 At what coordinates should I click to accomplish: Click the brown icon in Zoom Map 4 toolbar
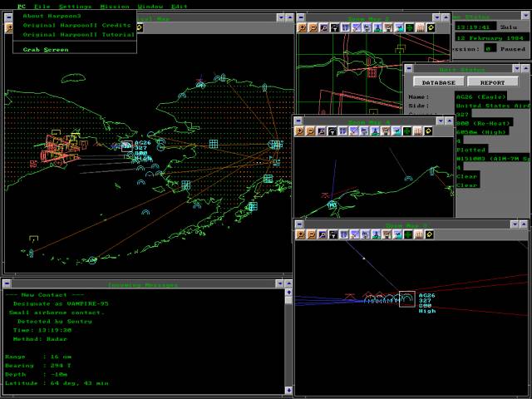386,131
